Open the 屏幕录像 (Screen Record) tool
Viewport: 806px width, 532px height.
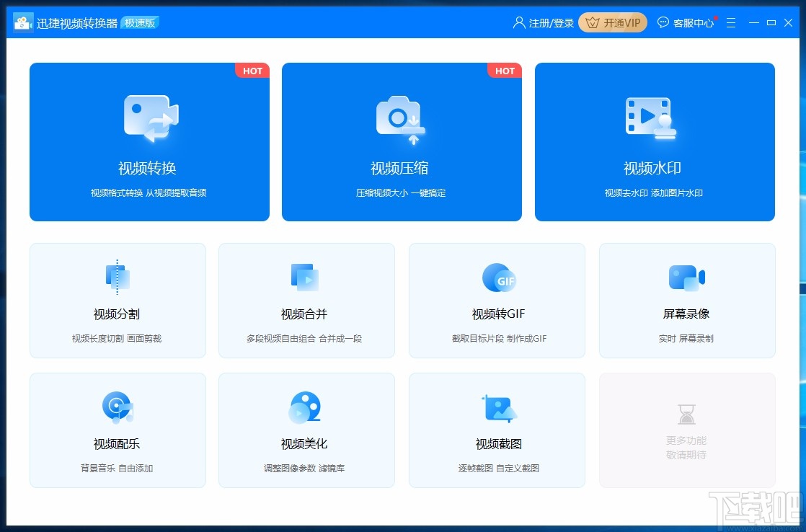coord(686,300)
